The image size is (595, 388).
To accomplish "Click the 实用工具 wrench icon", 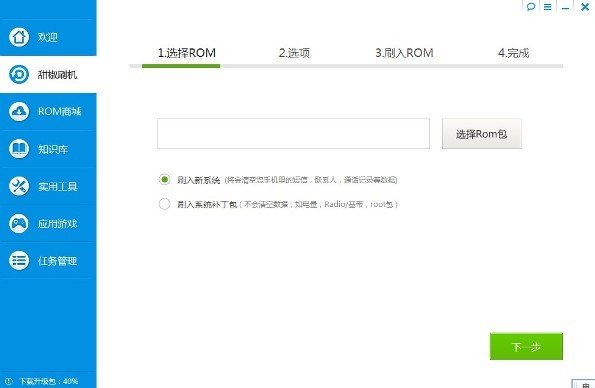I will [x=19, y=186].
